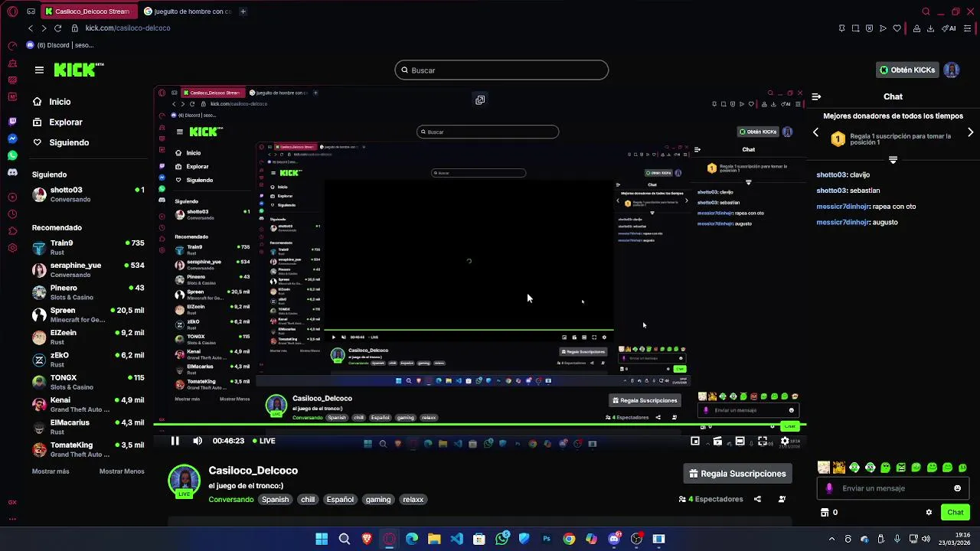Click the Spanish tag
Viewport: 980px width, 551px height.
276,499
